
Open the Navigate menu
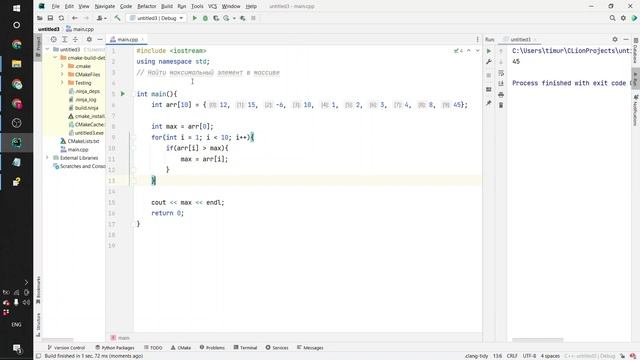(104, 6)
